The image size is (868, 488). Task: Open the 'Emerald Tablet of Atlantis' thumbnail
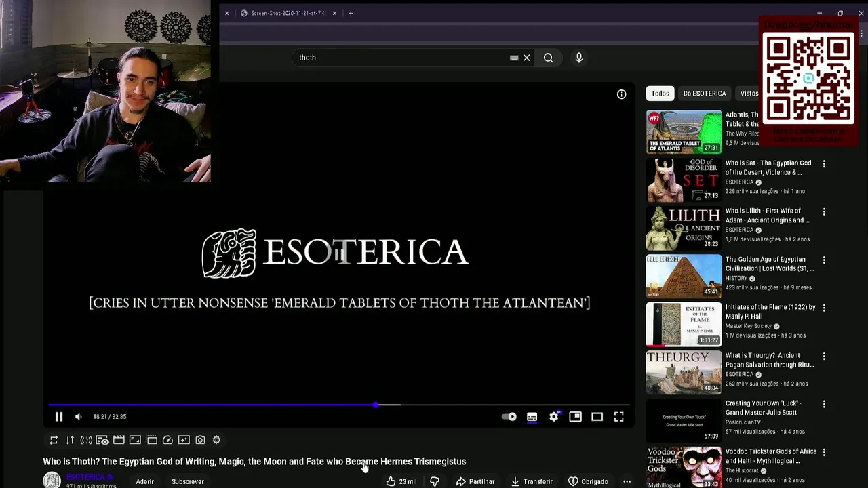684,132
